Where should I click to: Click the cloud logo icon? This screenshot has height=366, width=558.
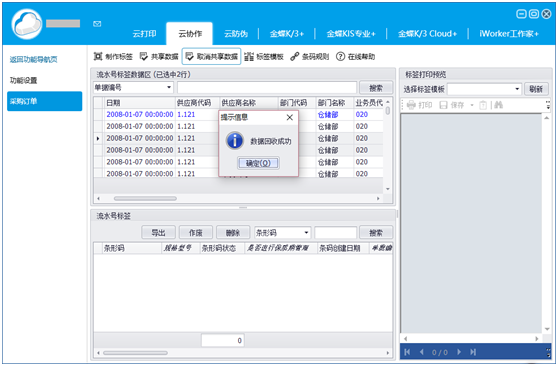pos(27,24)
